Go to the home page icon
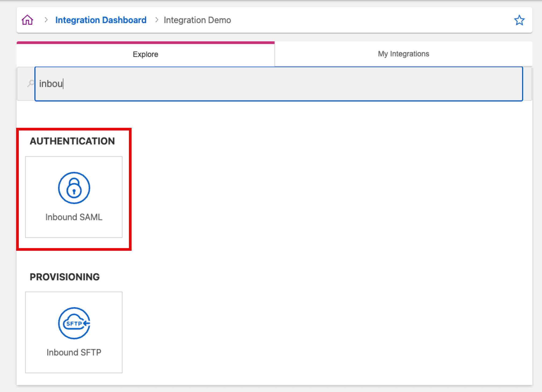Screen dimensions: 542x392 (x=27, y=20)
